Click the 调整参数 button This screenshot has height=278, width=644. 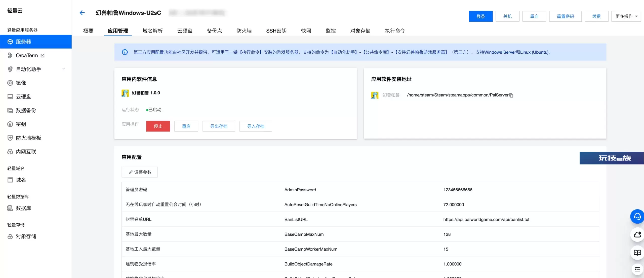(140, 172)
